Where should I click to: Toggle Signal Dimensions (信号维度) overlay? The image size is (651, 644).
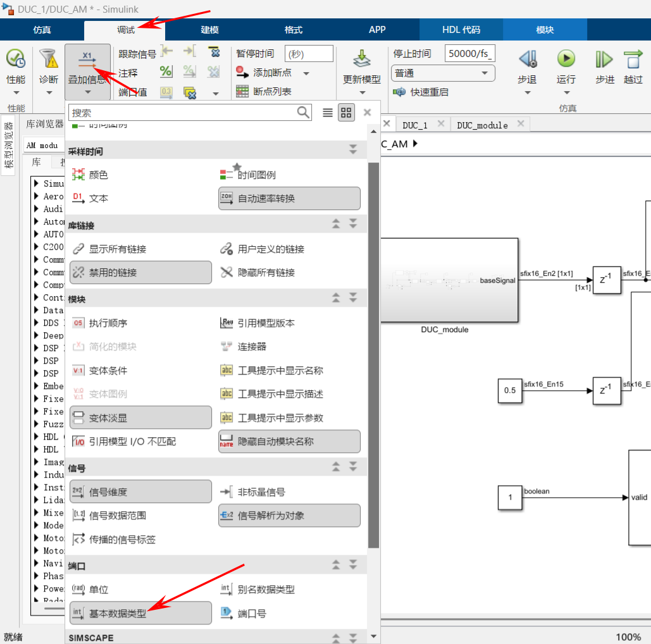click(x=140, y=492)
